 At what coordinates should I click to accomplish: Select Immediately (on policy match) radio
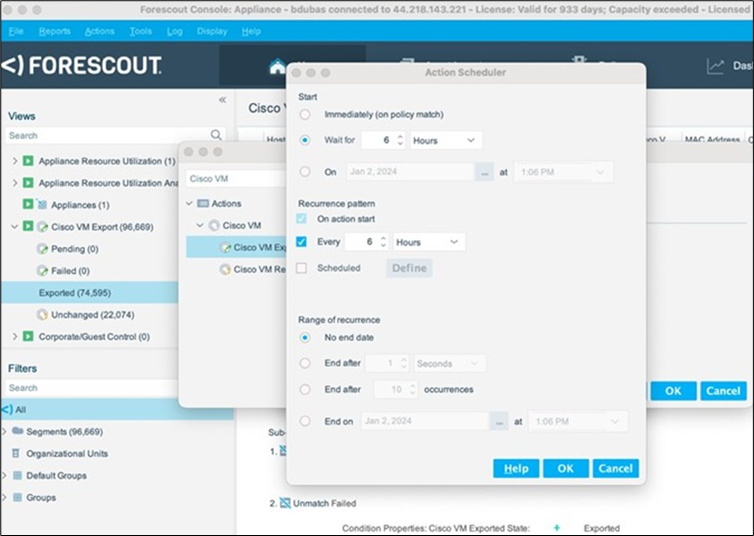pyautogui.click(x=305, y=114)
